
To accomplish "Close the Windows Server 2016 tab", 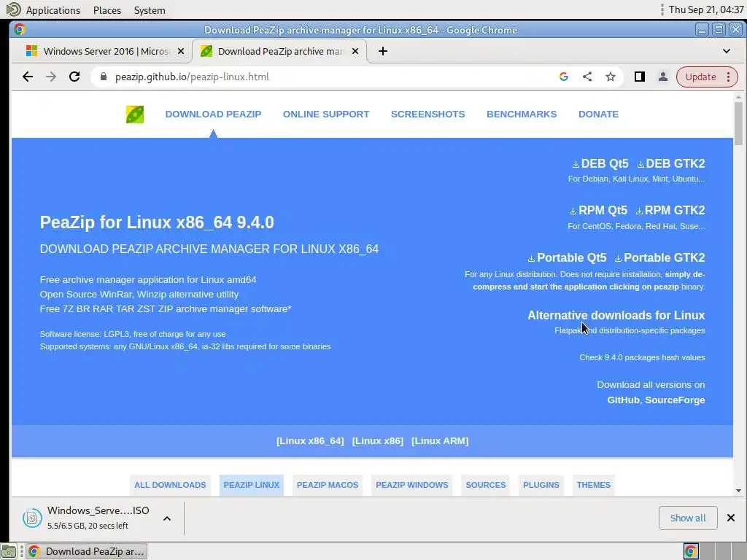I will pos(181,51).
